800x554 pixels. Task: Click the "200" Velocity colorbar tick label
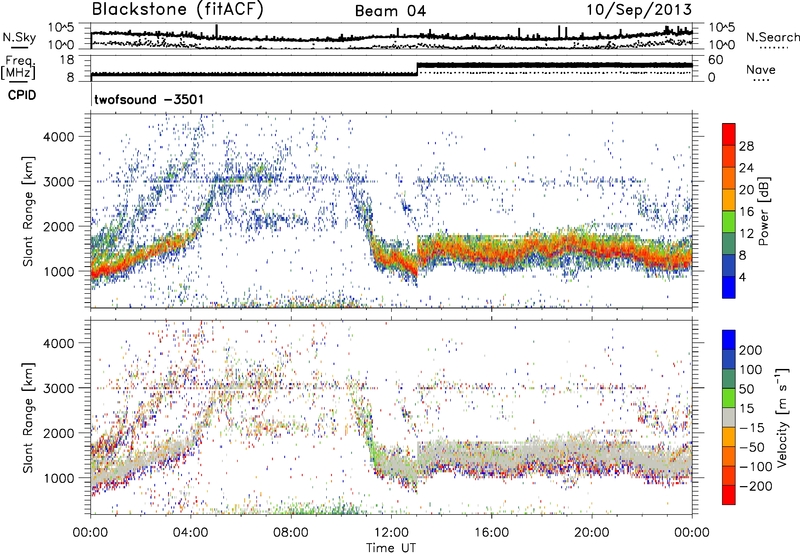tap(751, 350)
